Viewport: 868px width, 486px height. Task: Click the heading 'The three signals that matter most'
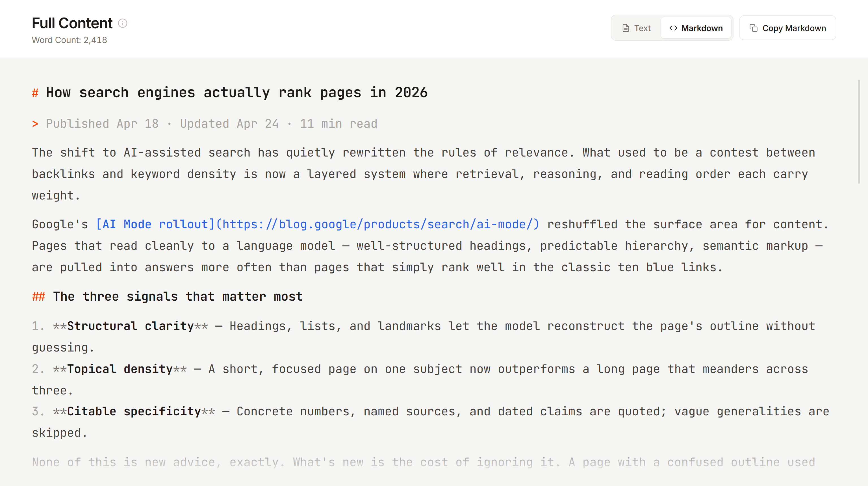178,297
